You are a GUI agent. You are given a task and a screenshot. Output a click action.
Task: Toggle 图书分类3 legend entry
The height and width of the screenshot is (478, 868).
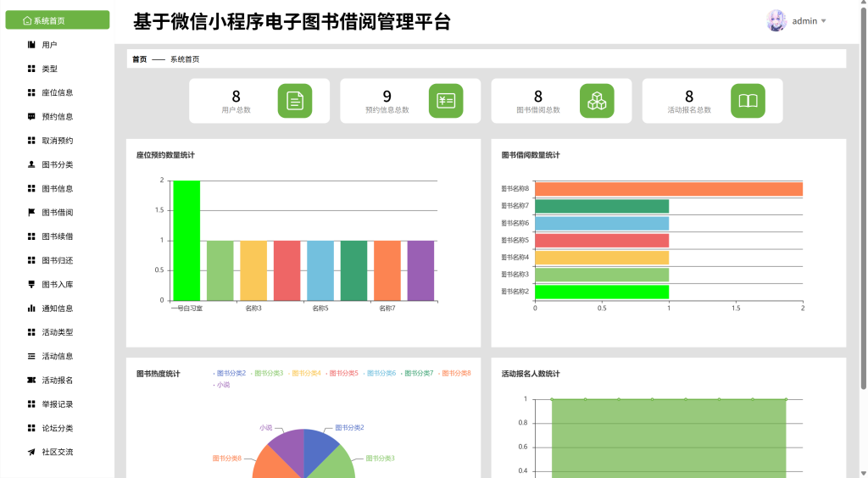click(x=267, y=374)
